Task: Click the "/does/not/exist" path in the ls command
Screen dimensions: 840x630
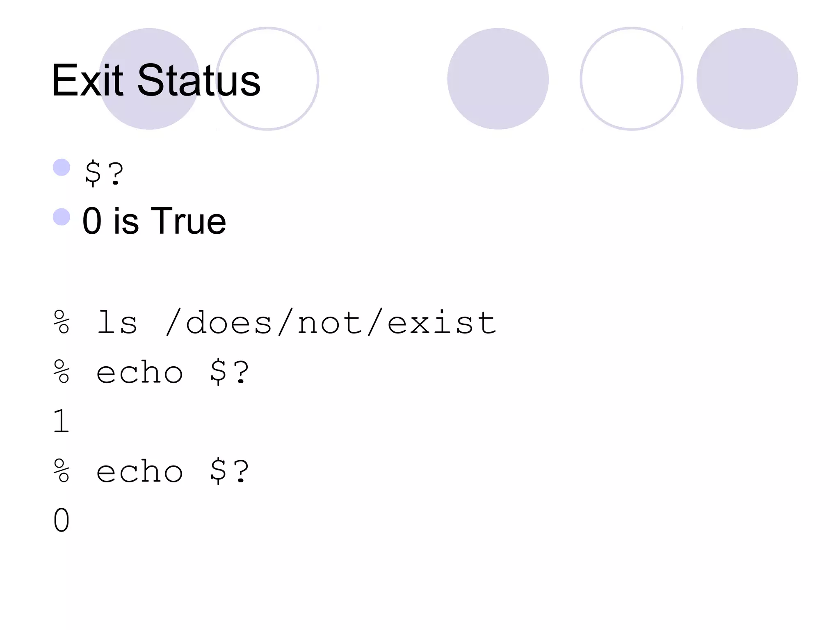Action: pyautogui.click(x=331, y=323)
